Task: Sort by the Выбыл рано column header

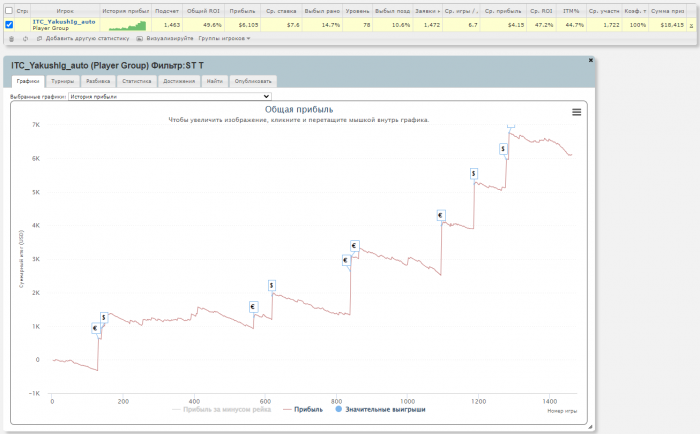Action: (x=322, y=11)
